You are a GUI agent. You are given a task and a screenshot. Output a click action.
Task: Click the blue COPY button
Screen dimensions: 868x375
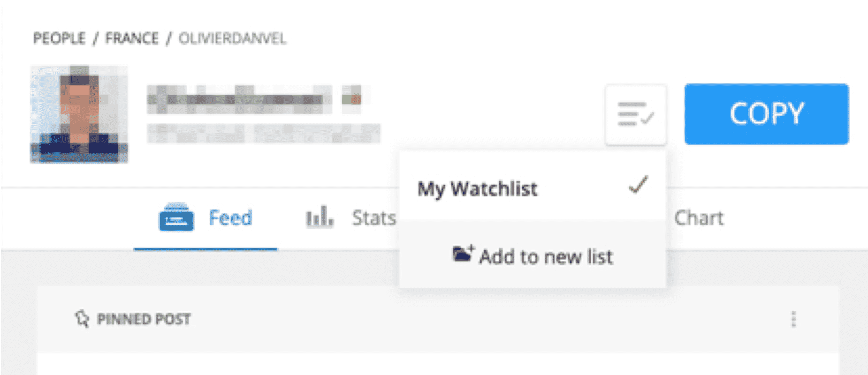[767, 114]
